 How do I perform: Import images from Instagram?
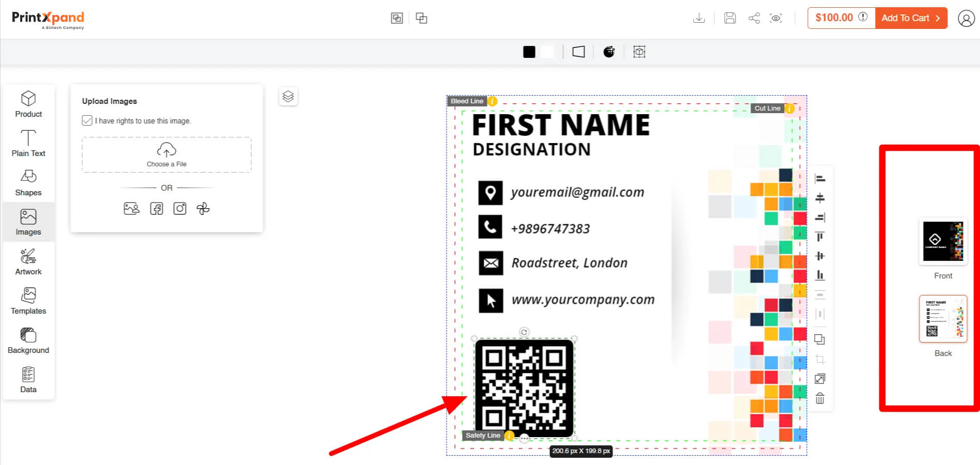pos(180,209)
